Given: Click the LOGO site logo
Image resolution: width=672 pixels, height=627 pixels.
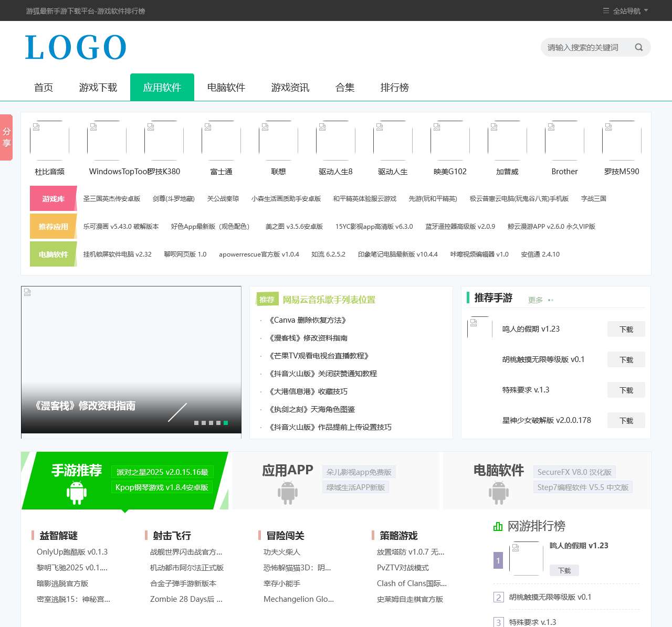Looking at the screenshot, I should coord(76,47).
